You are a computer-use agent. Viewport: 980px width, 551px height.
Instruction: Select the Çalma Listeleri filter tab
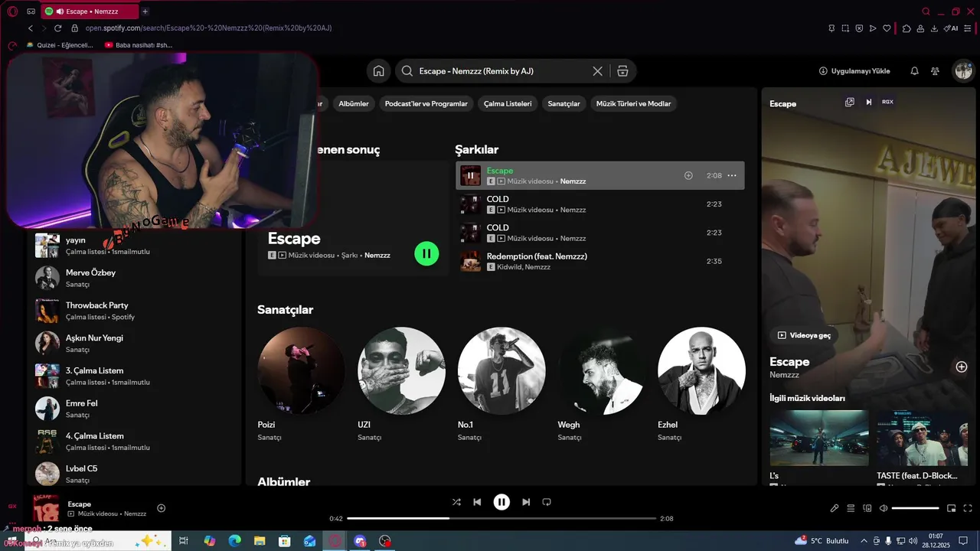[x=508, y=103]
